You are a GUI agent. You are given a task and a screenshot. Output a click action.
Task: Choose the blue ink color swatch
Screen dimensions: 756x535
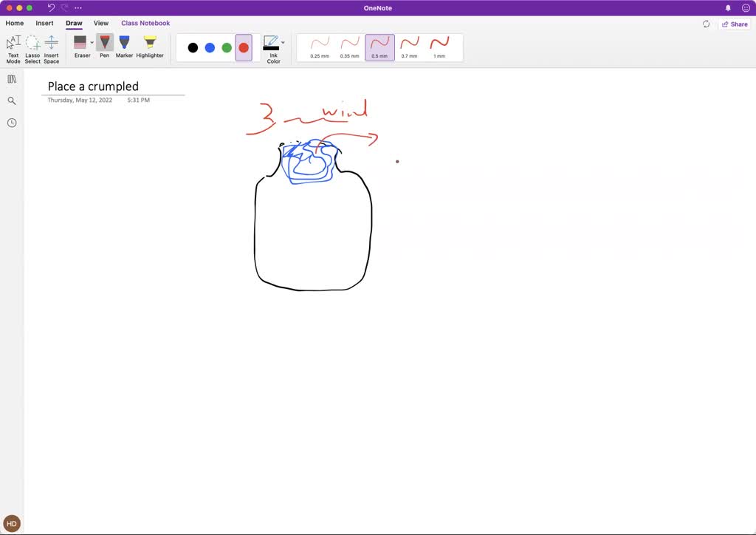click(x=210, y=47)
